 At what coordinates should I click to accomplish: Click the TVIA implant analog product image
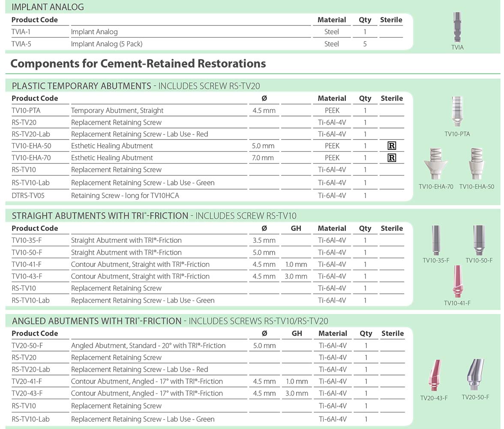(457, 27)
